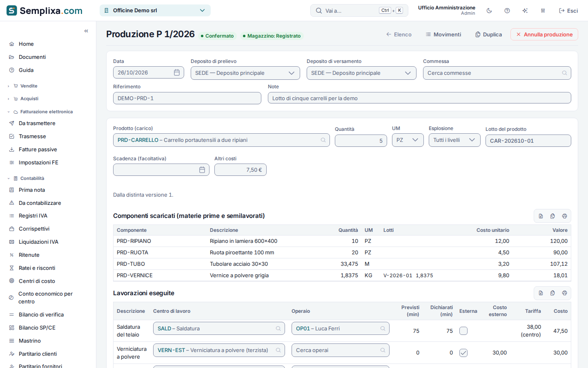Click the Duplica button
The width and height of the screenshot is (588, 368).
coord(488,35)
